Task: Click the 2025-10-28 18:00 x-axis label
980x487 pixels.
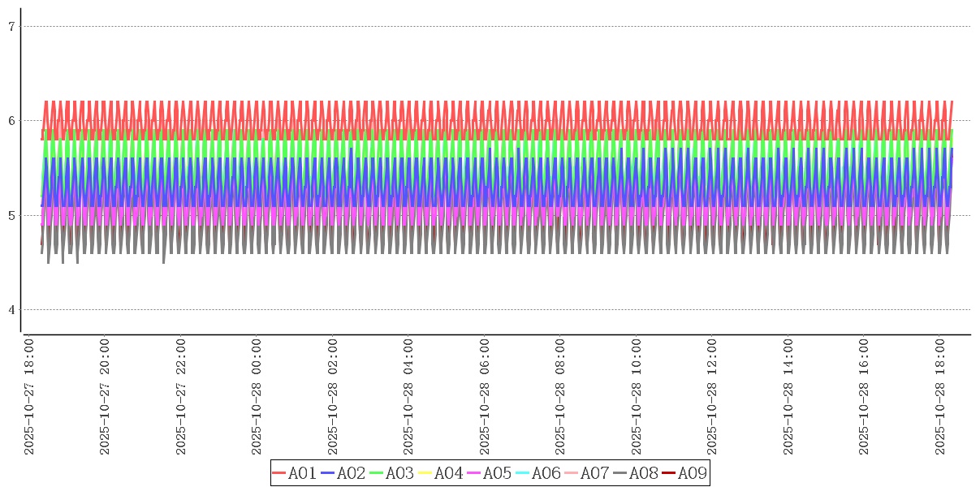Action: tap(939, 397)
